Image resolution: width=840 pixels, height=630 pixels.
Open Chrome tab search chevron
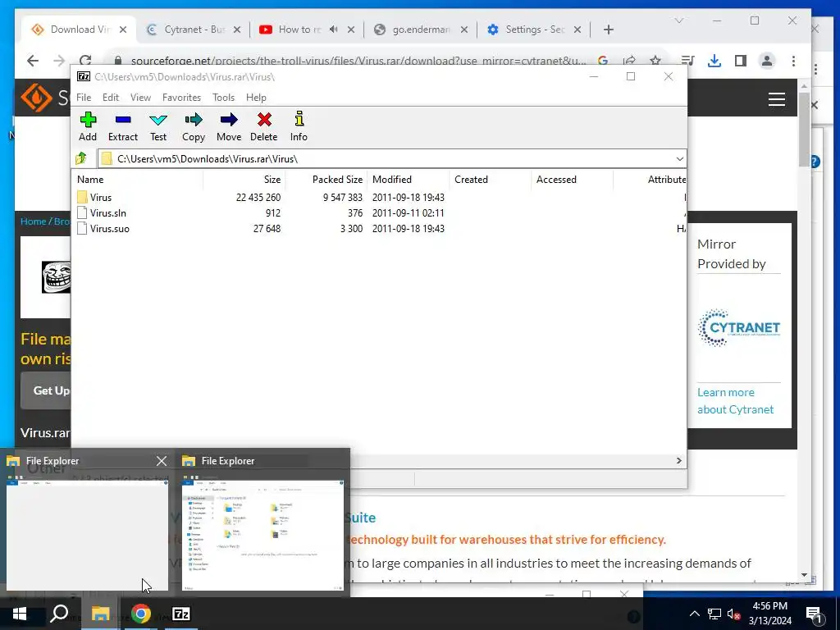[x=678, y=21]
